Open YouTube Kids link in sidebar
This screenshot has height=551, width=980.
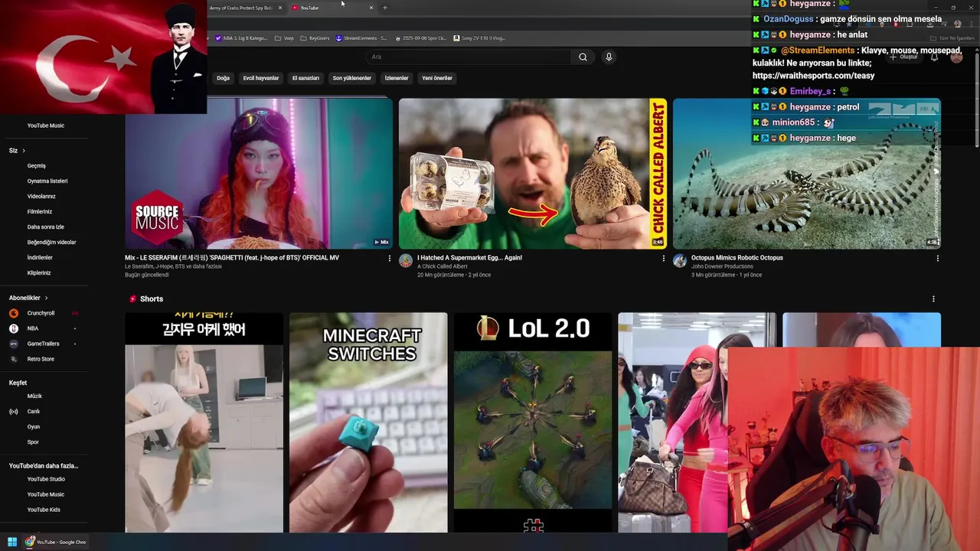(44, 510)
